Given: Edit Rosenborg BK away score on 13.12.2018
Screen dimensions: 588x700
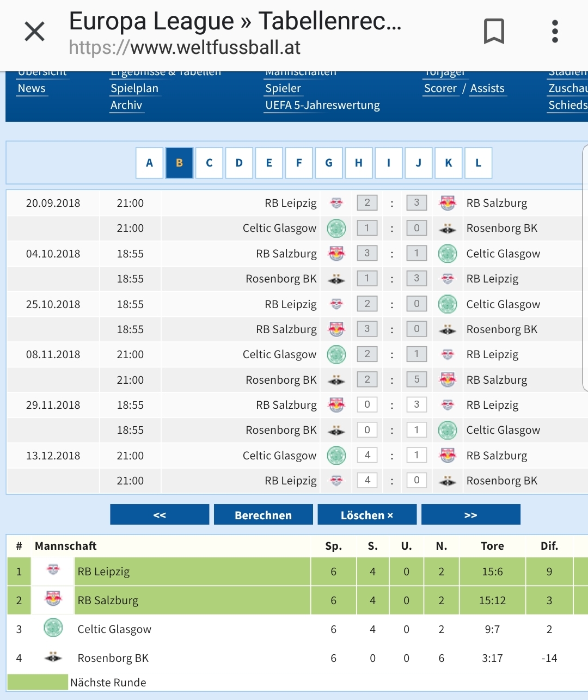Looking at the screenshot, I should tap(416, 480).
